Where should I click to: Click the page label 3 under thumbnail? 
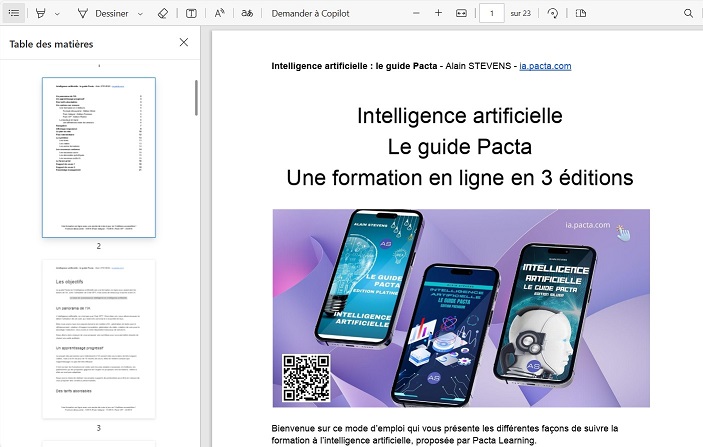[x=99, y=428]
